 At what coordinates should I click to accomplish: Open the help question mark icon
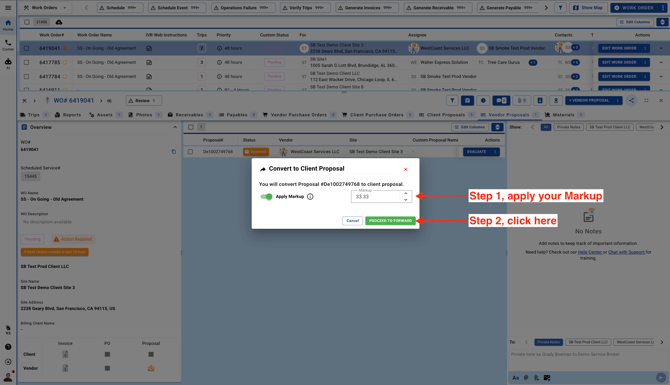click(x=8, y=347)
